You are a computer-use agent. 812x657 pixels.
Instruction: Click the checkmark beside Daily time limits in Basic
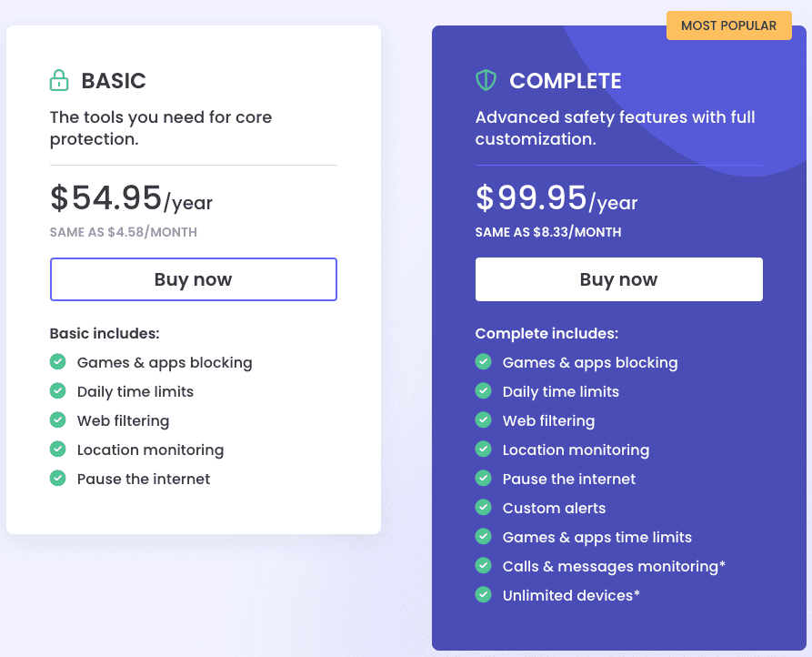pyautogui.click(x=58, y=390)
